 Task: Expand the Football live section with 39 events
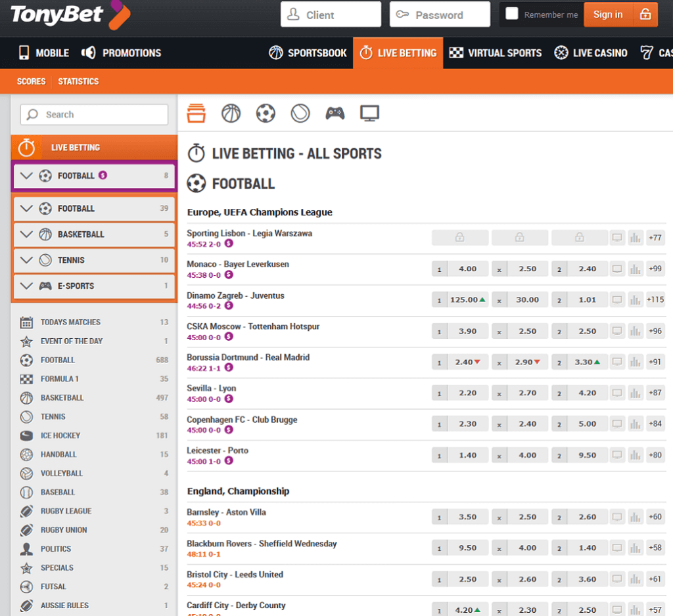(x=94, y=208)
